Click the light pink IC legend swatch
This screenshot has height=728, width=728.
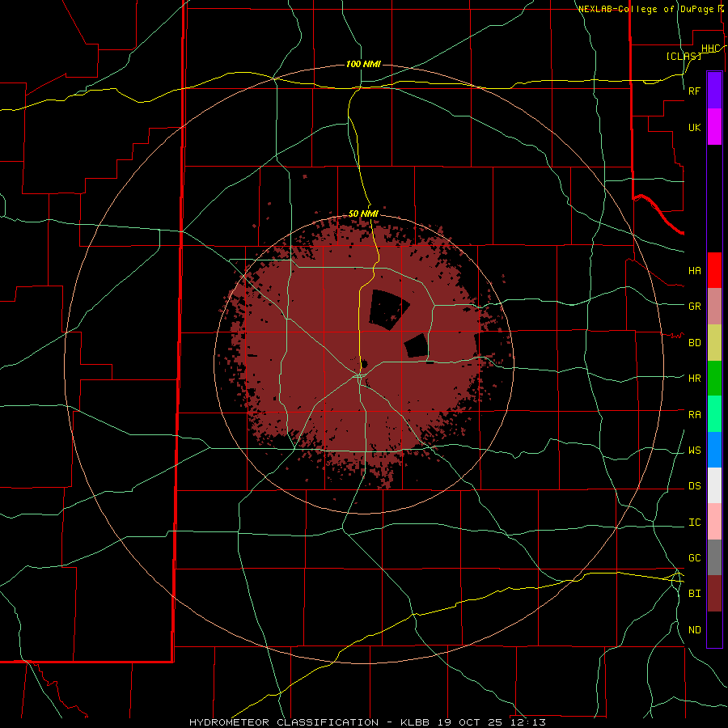point(714,522)
